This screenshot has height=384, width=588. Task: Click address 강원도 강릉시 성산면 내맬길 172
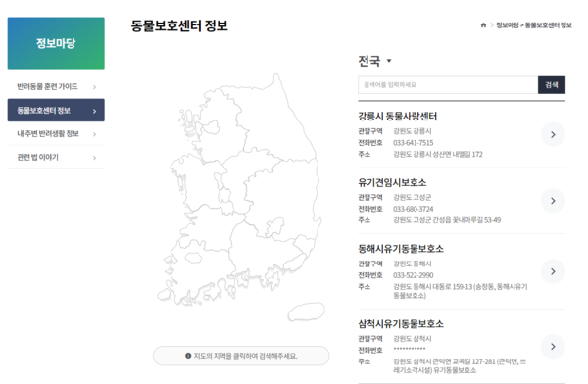pyautogui.click(x=438, y=154)
